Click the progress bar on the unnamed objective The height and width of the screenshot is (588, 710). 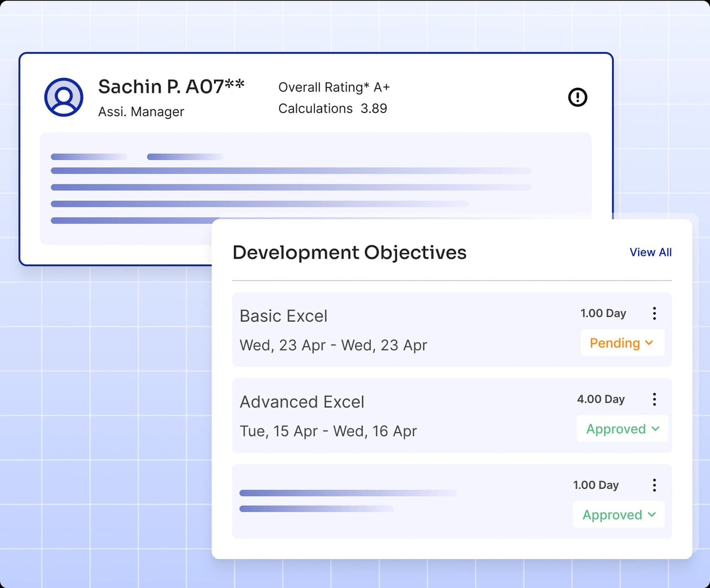(x=347, y=493)
